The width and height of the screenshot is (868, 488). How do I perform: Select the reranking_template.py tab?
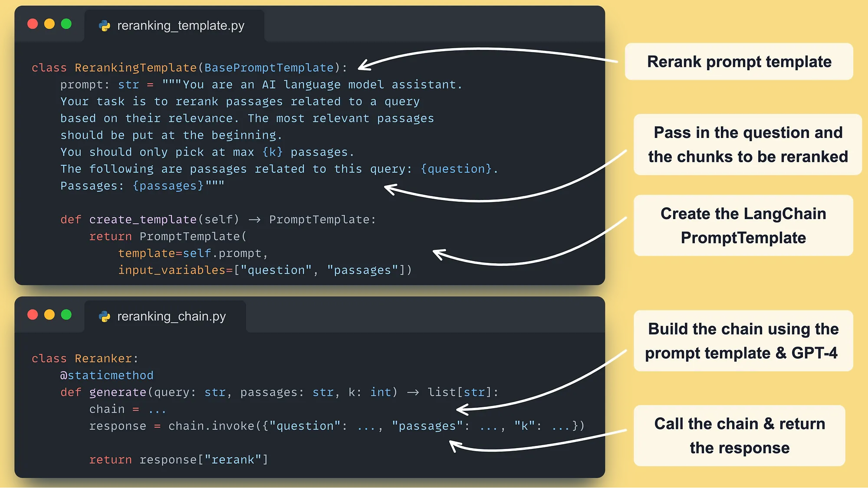(x=180, y=26)
